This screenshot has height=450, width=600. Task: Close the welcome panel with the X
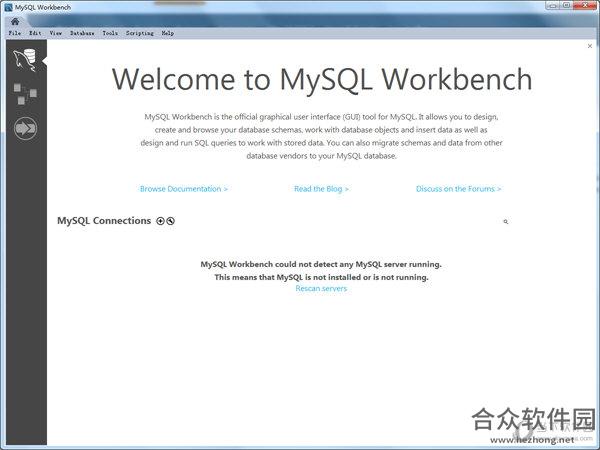[x=590, y=46]
